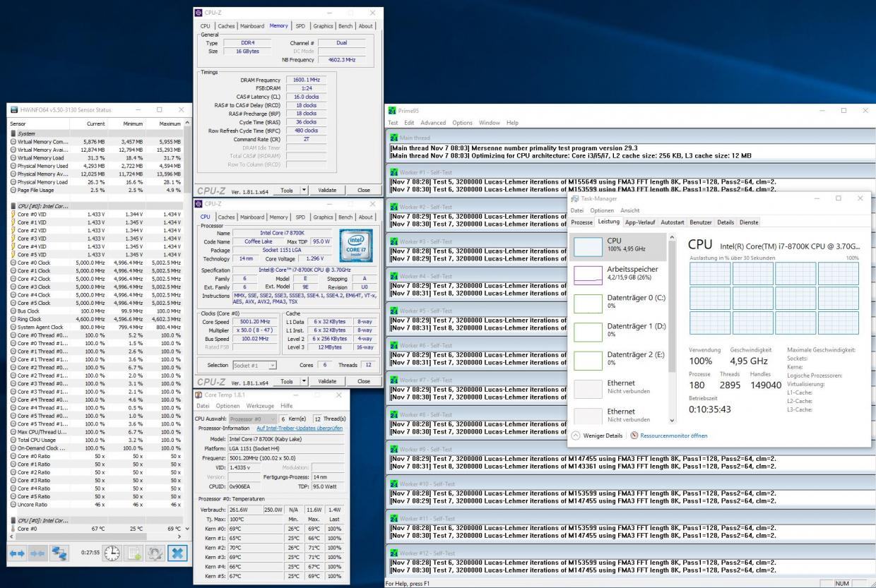Image resolution: width=876 pixels, height=588 pixels.
Task: Click Prime95 Worker #1 Self-Test window icon
Action: coord(394,172)
